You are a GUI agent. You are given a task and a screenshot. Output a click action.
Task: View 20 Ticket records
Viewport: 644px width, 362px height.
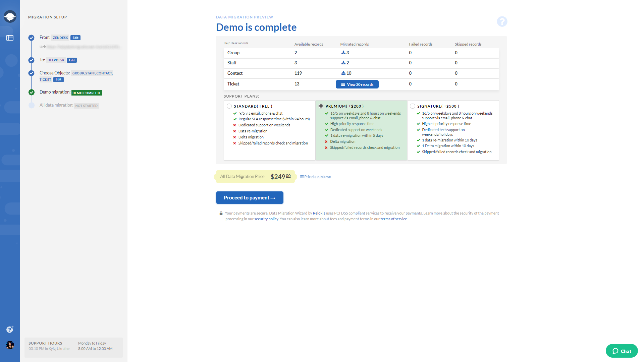[x=357, y=84]
